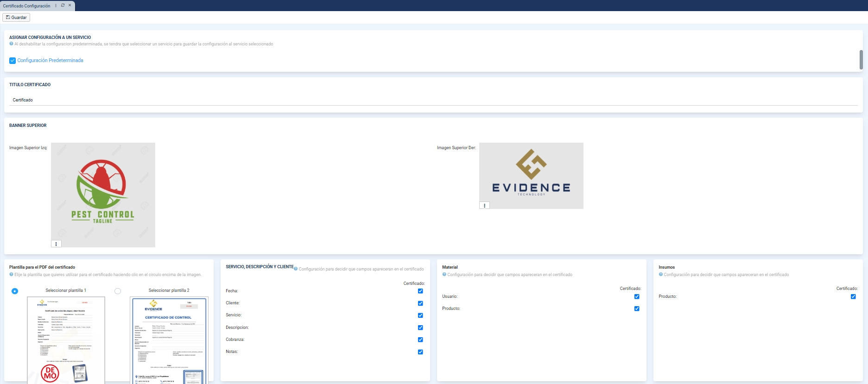The image size is (868, 384).
Task: Click the "ASIGNAR CONFIGURACIÓN A UN SERVICIO" heading
Action: point(50,38)
